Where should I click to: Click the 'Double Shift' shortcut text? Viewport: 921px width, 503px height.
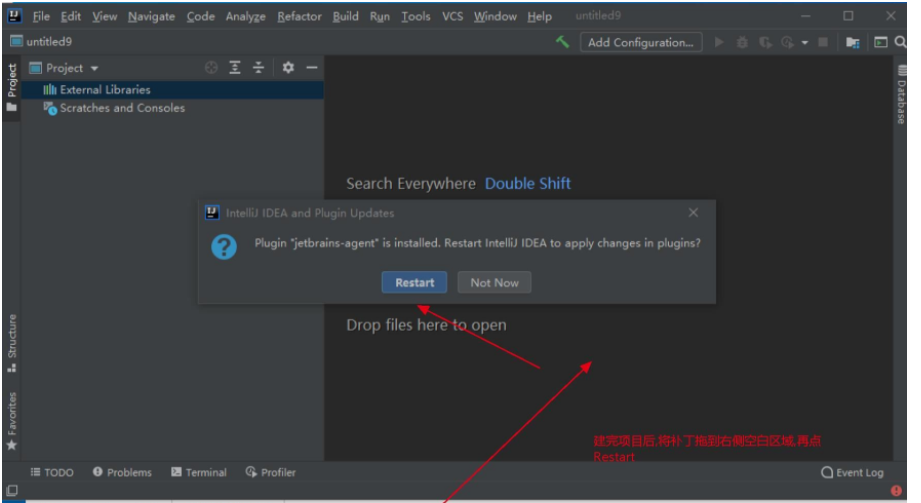coord(527,183)
